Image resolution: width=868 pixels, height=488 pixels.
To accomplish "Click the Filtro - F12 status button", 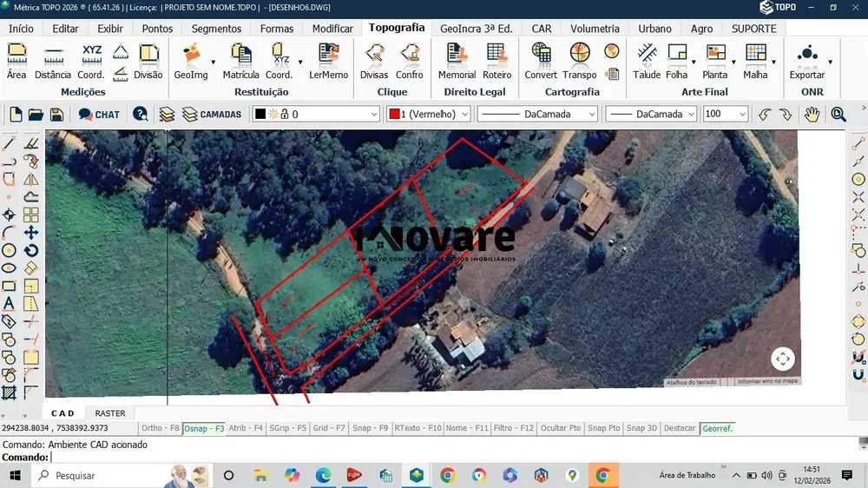I will point(514,428).
